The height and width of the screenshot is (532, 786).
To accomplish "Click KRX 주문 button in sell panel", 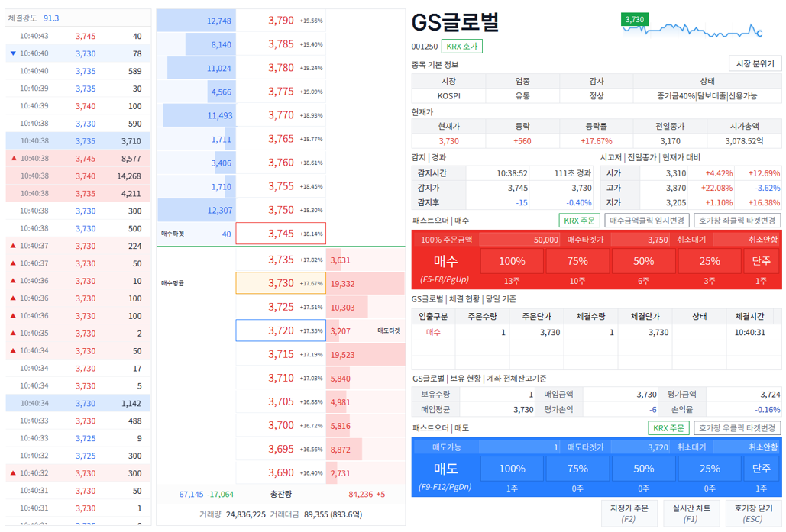I will [668, 428].
